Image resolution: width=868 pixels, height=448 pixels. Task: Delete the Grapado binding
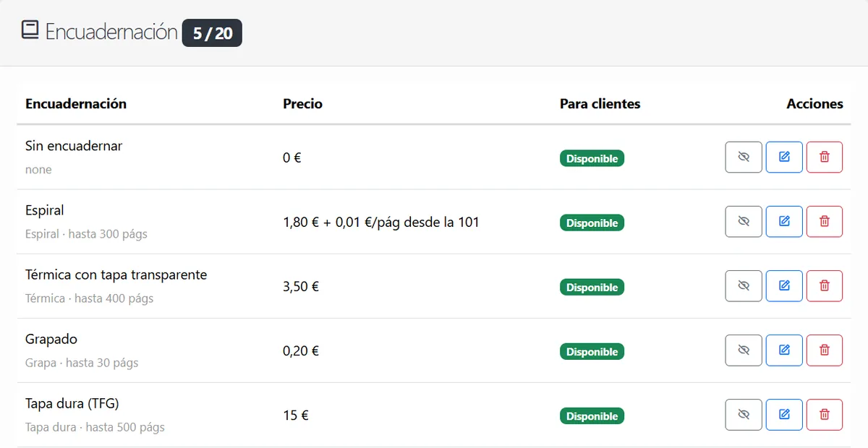825,350
